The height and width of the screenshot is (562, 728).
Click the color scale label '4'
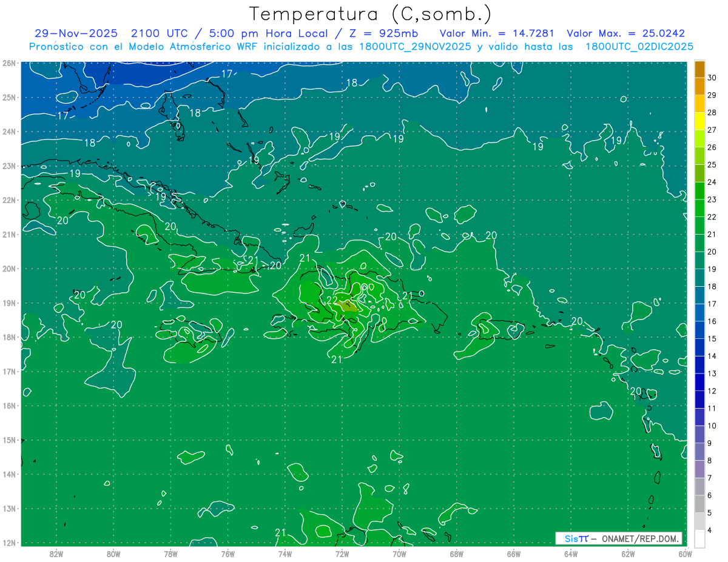tap(710, 530)
